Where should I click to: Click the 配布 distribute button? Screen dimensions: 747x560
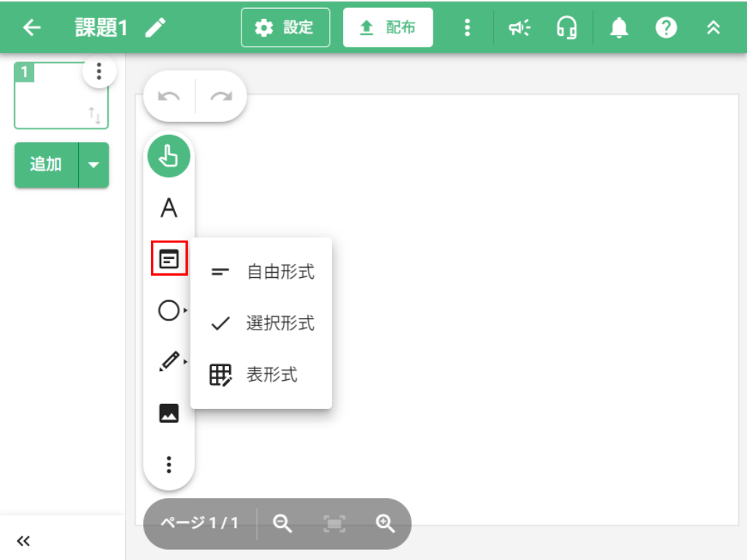(x=388, y=28)
